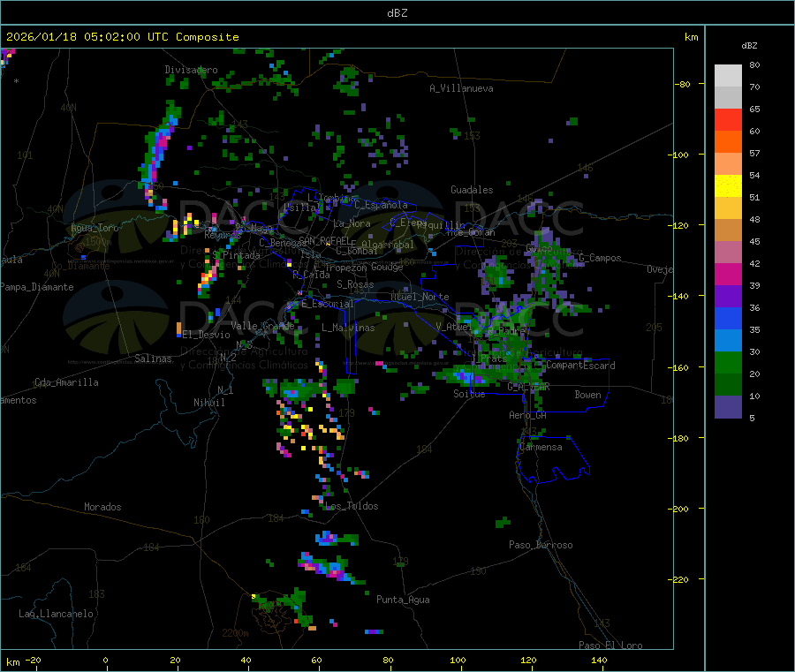Click the yellow 51-54 dBZ legend swatch
The image size is (795, 672).
[x=728, y=186]
